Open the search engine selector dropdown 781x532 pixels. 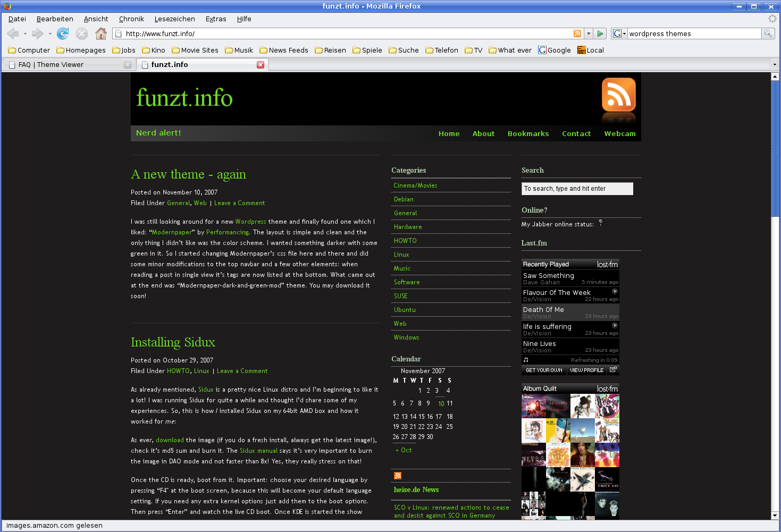[619, 33]
